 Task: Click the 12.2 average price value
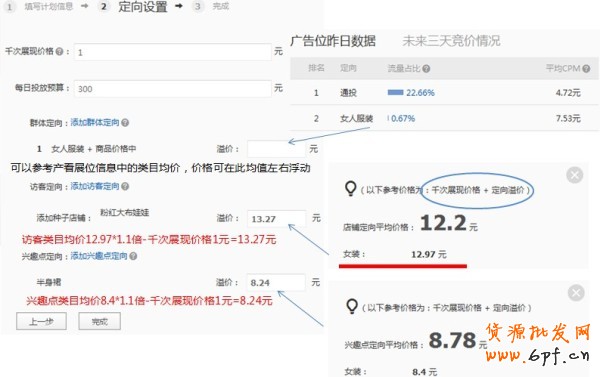[x=443, y=223]
